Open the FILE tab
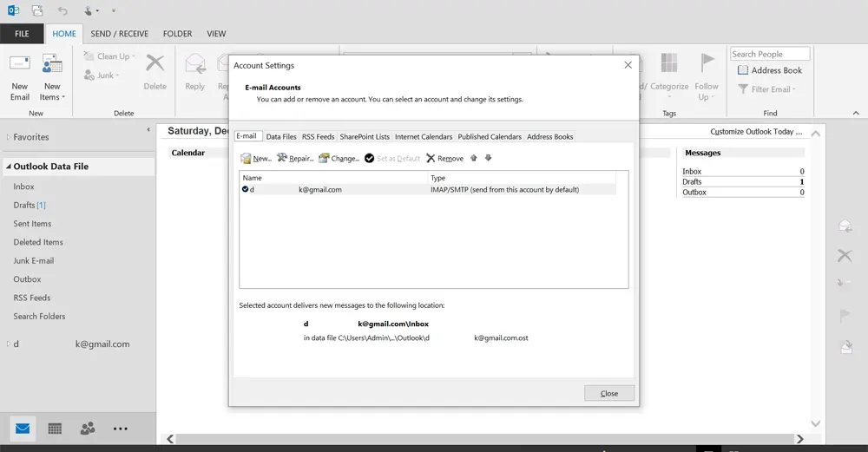868x452 pixels. point(22,34)
